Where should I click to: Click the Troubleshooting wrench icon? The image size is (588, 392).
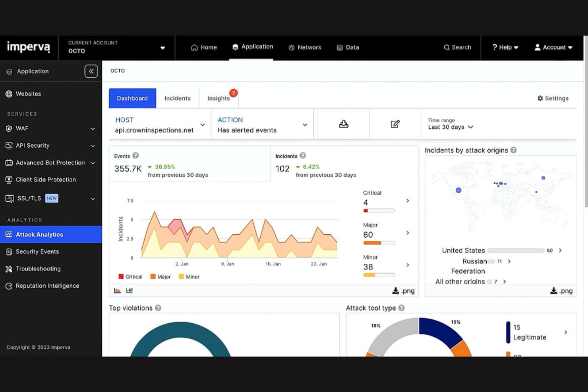click(9, 269)
